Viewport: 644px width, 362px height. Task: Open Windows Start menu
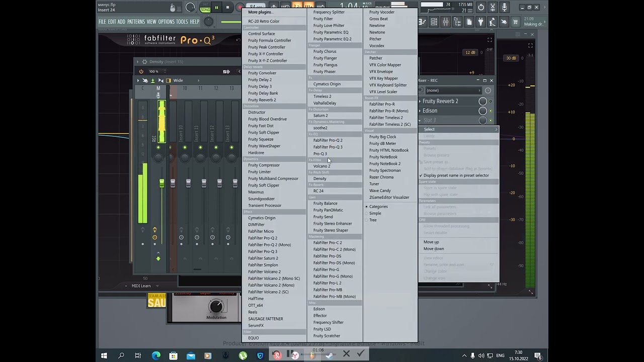pyautogui.click(x=104, y=355)
